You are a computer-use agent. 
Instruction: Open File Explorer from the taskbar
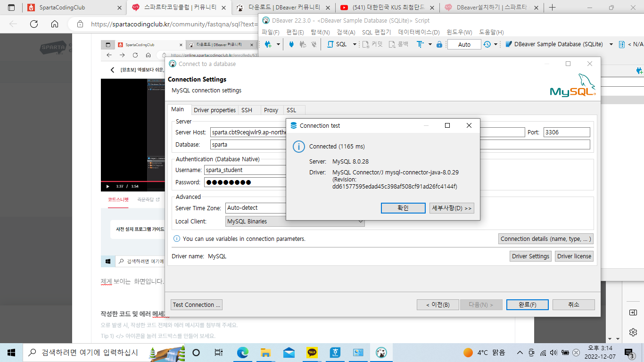click(265, 353)
